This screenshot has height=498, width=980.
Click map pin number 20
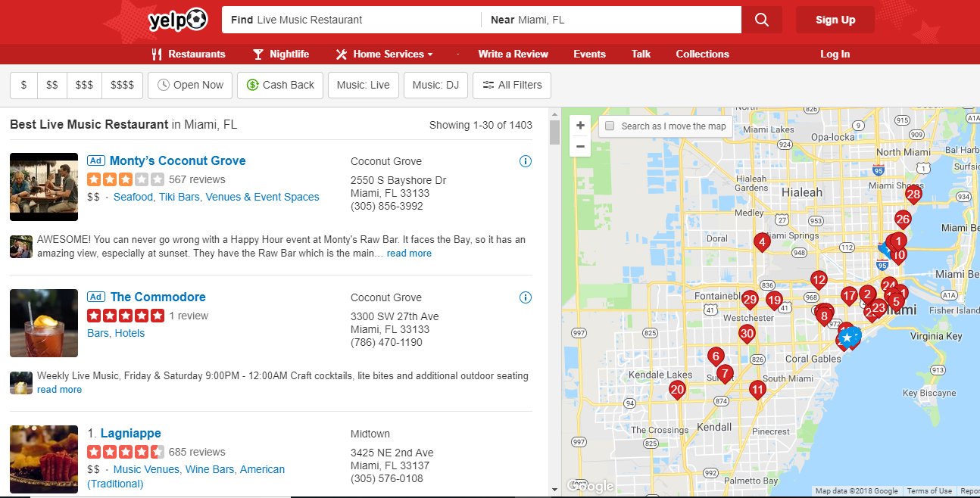click(x=677, y=391)
